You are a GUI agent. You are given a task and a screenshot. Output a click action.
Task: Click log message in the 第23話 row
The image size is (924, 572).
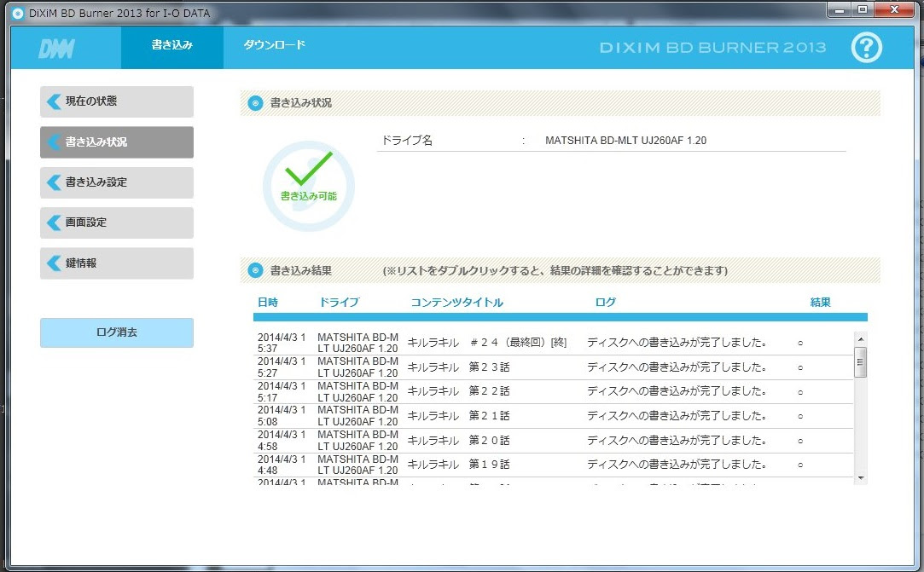point(677,367)
